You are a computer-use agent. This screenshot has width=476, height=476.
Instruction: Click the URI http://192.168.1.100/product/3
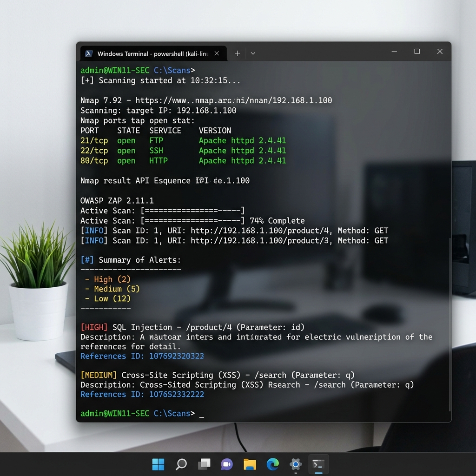[259, 241]
